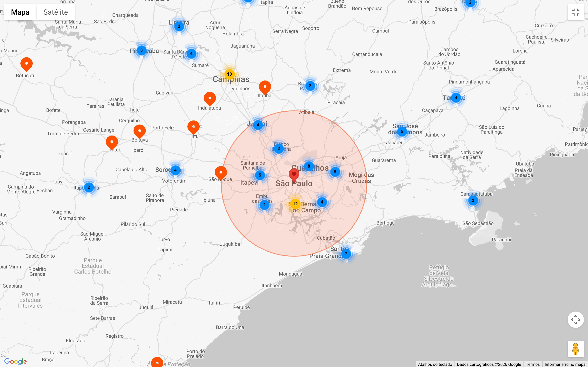The width and height of the screenshot is (588, 367).
Task: Open the yellow cluster of 12 near São Bernardo
Action: tap(295, 204)
